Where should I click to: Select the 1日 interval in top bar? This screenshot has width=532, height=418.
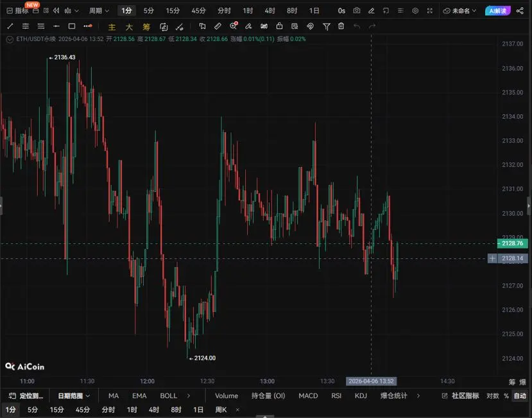click(314, 11)
